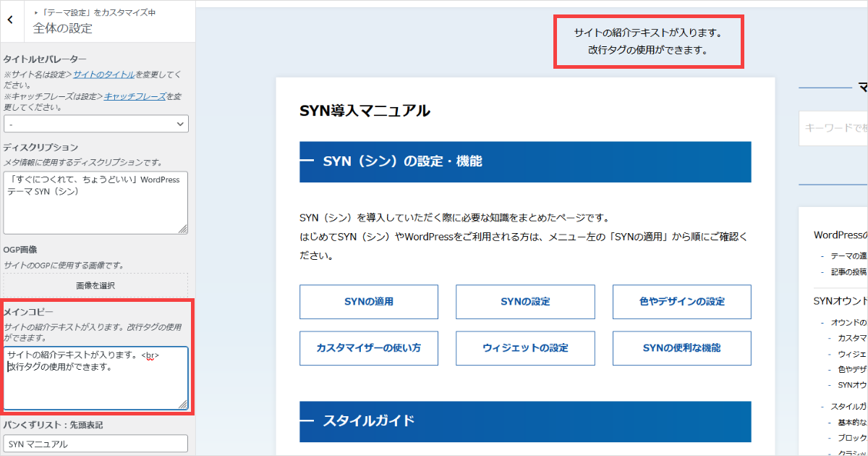Image resolution: width=868 pixels, height=456 pixels.
Task: Focus the メインコピー text area
Action: [x=95, y=377]
